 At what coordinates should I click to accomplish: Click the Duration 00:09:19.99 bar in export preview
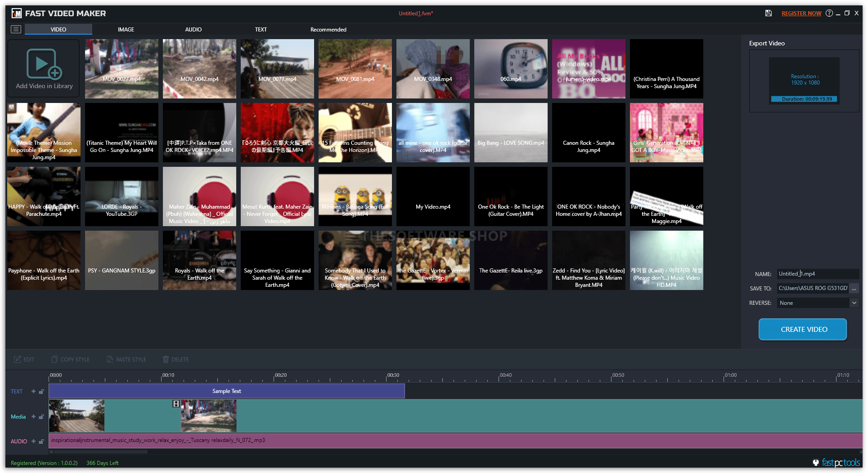pyautogui.click(x=804, y=99)
